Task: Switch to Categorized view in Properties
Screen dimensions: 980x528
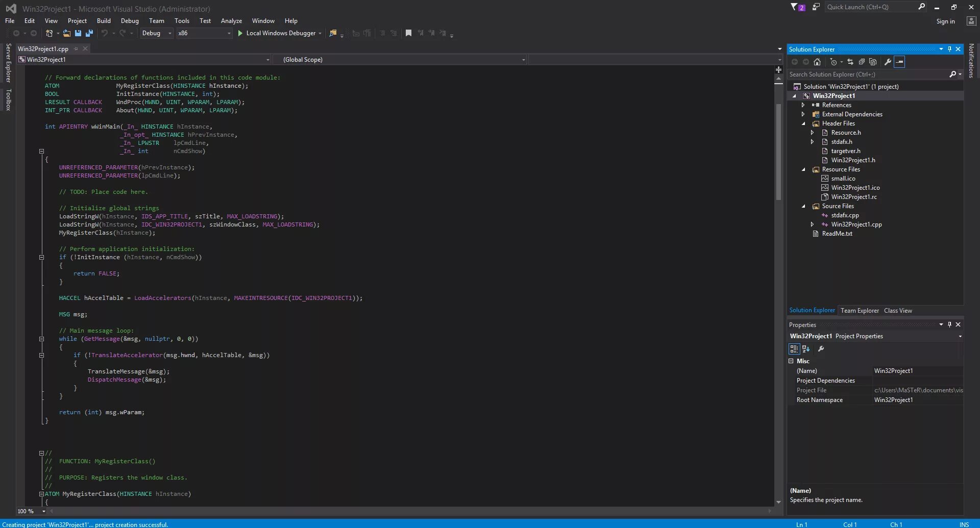Action: [x=794, y=349]
